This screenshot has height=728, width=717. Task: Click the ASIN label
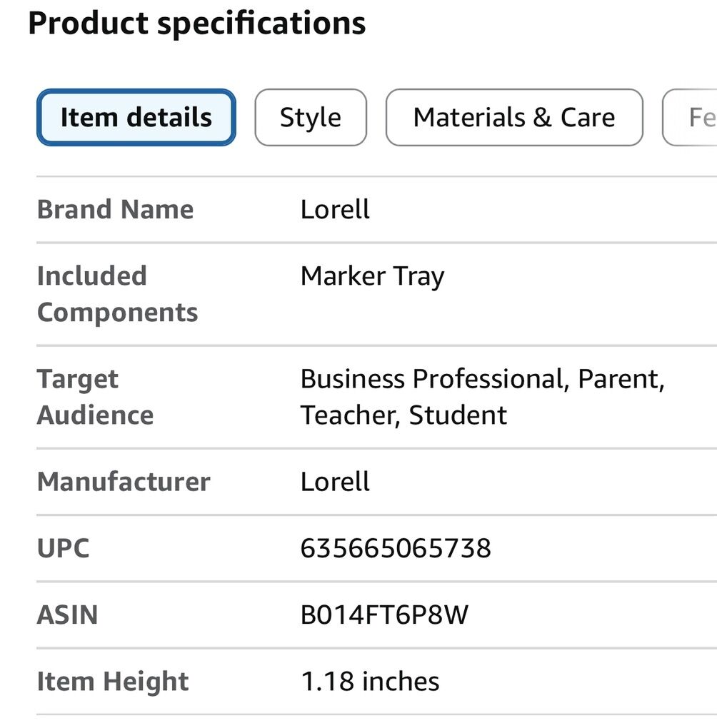(67, 615)
